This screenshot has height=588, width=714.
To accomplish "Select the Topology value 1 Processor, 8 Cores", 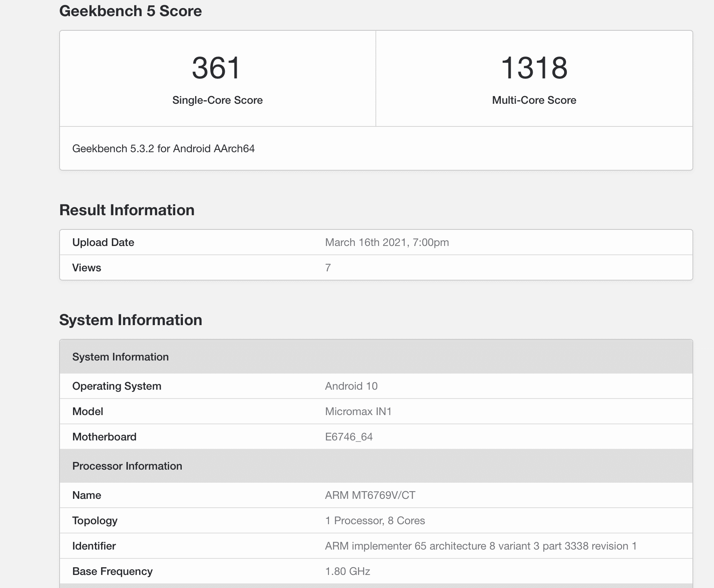I will pos(375,520).
